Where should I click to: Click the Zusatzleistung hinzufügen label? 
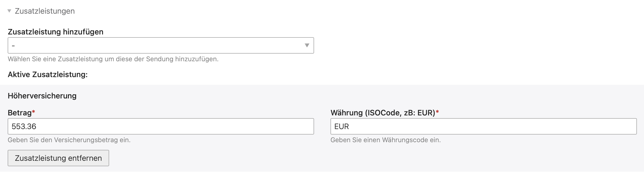point(56,32)
